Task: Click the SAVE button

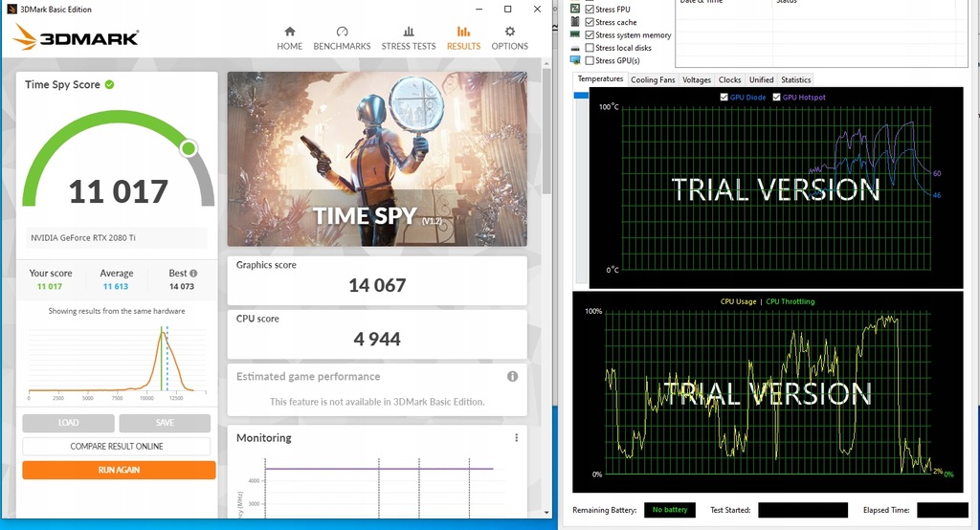Action: pyautogui.click(x=165, y=423)
